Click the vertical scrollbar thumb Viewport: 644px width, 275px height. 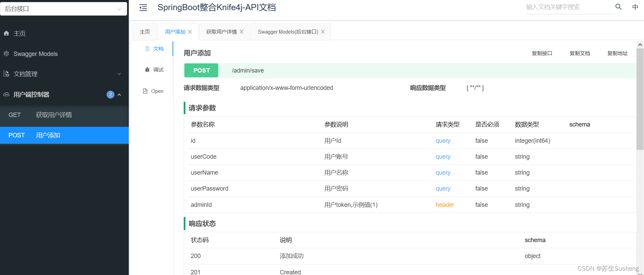640,99
